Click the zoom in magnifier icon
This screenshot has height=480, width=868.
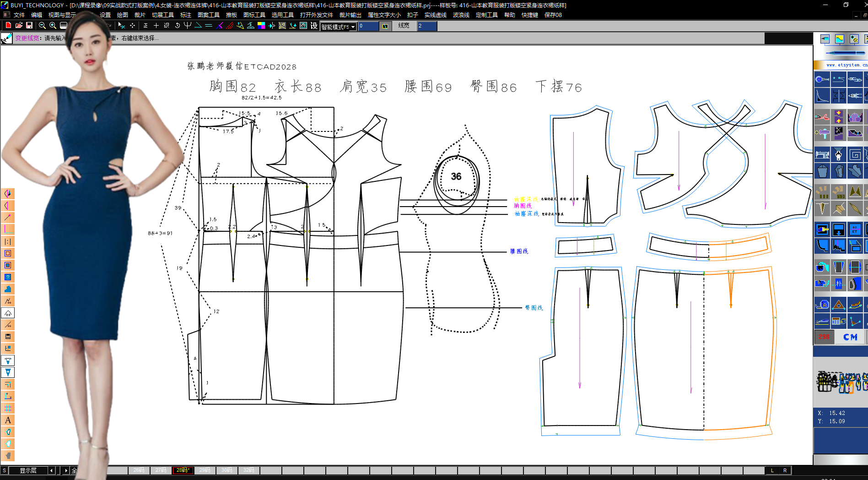click(x=53, y=26)
